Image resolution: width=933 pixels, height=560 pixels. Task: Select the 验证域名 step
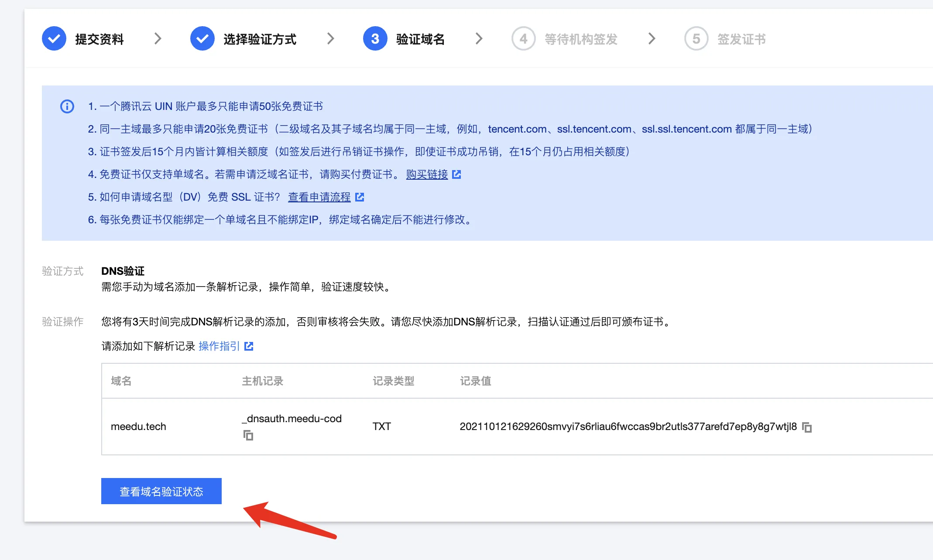point(404,39)
